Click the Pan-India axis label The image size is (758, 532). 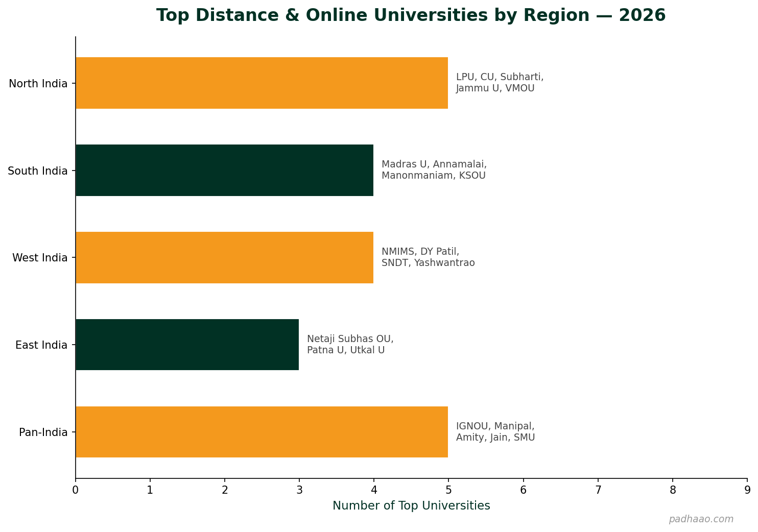pyautogui.click(x=43, y=432)
